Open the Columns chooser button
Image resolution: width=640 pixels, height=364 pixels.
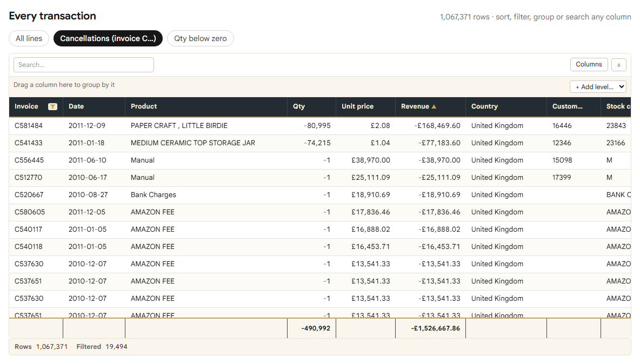pyautogui.click(x=589, y=64)
